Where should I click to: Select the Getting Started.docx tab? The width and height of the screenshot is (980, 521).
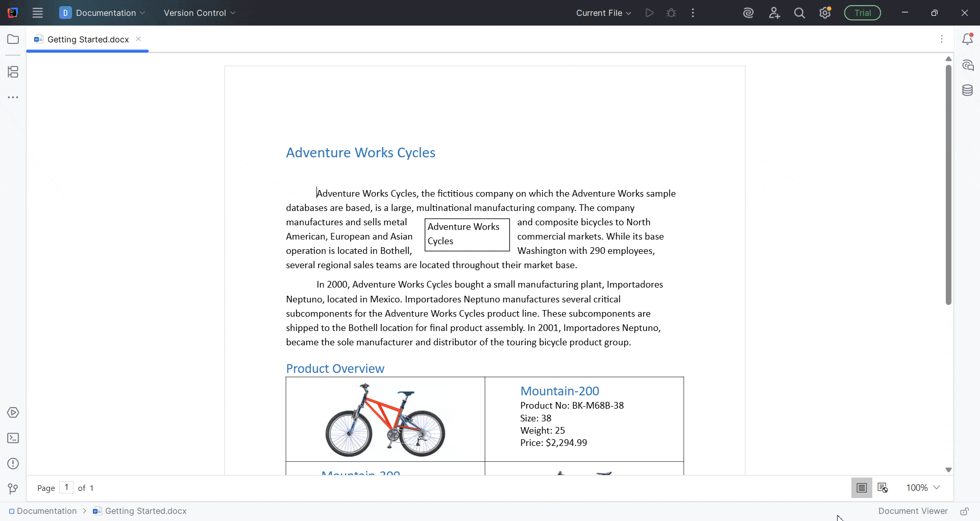[x=88, y=39]
